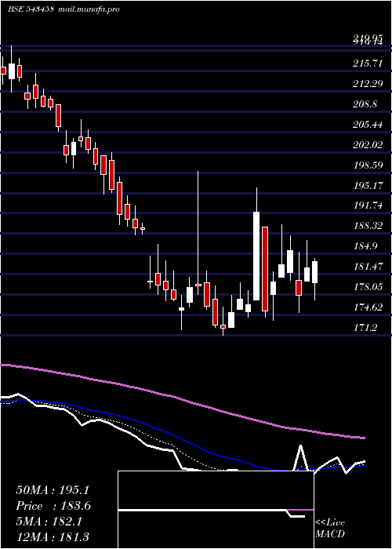Click inside the MACD inset panel

tap(216, 510)
